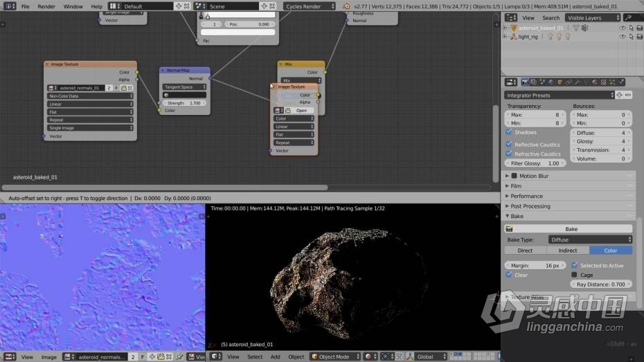Expand light_rig in the outliner
The height and width of the screenshot is (362, 644).
pos(506,37)
